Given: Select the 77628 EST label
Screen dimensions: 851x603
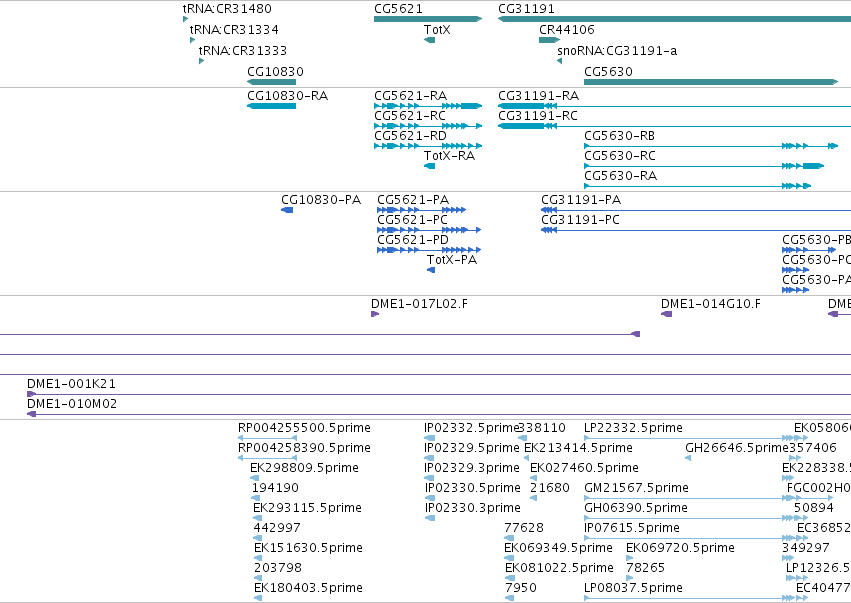Looking at the screenshot, I should point(524,528).
